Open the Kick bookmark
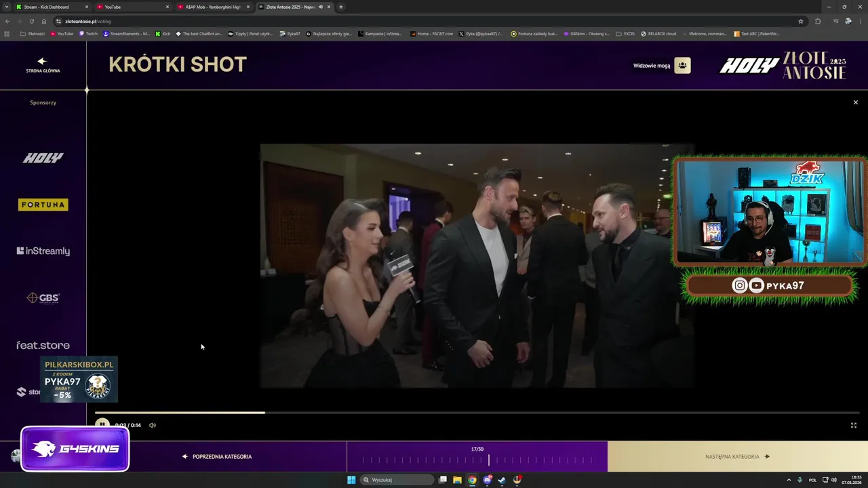Screen dimensions: 868x488 click(163, 33)
